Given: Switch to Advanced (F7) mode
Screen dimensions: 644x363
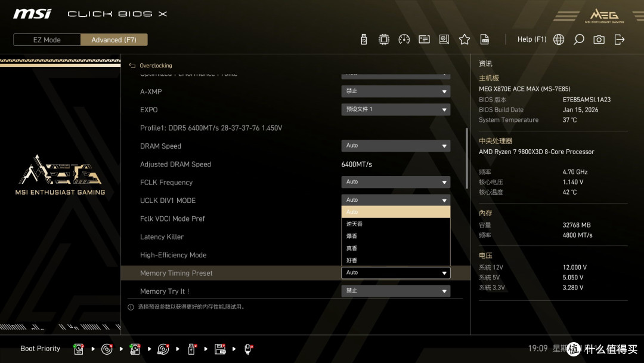Looking at the screenshot, I should (x=114, y=40).
